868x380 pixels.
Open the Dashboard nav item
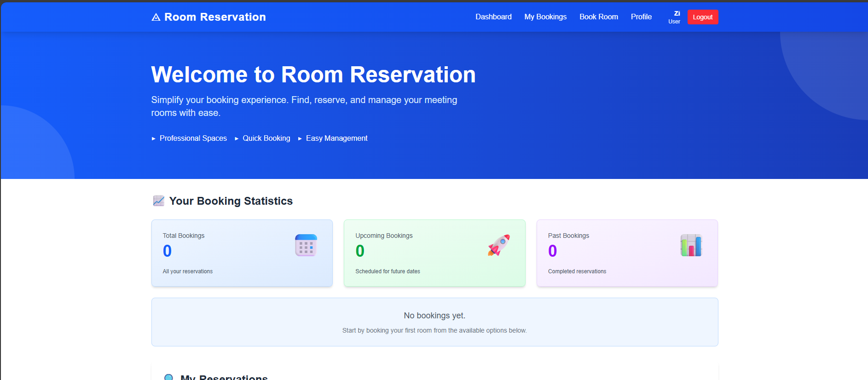click(x=493, y=17)
